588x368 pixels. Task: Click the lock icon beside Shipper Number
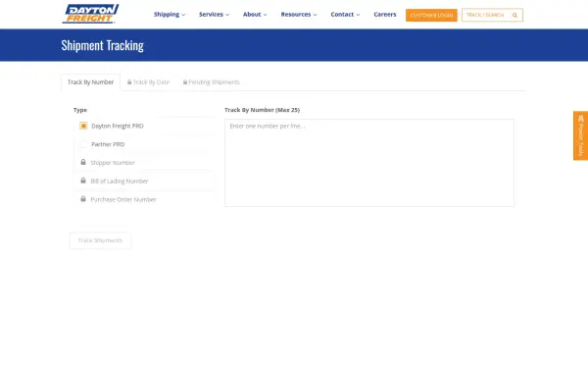(83, 162)
